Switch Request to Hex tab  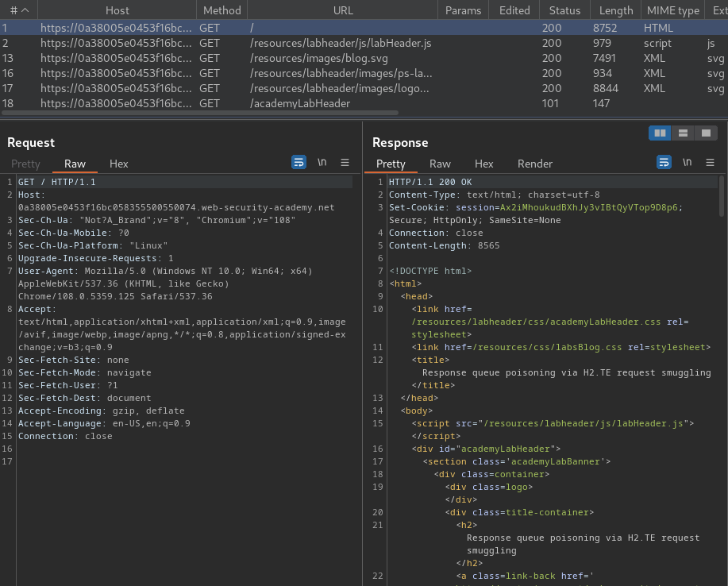click(x=119, y=164)
